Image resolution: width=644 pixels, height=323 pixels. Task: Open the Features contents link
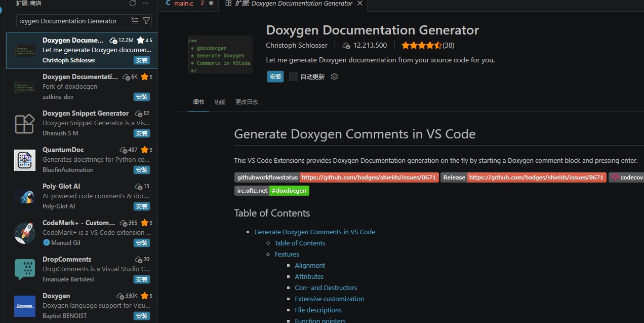[287, 254]
